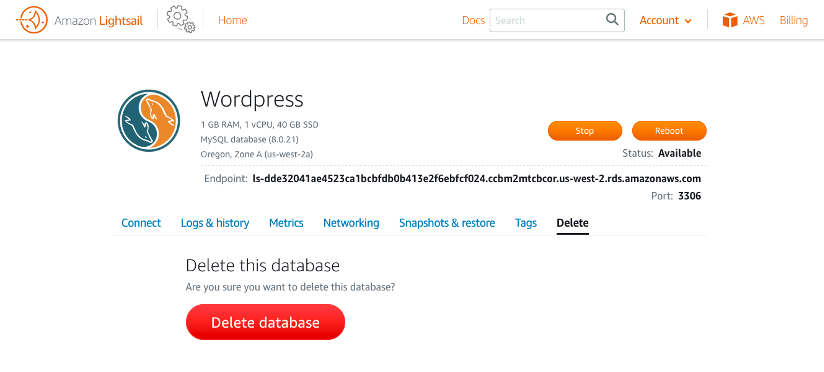This screenshot has height=372, width=824.
Task: Go to the Networking tab
Action: point(351,223)
